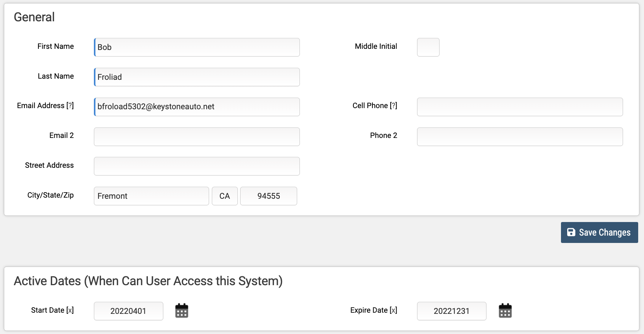Open the Start Date calendar picker

pos(182,311)
